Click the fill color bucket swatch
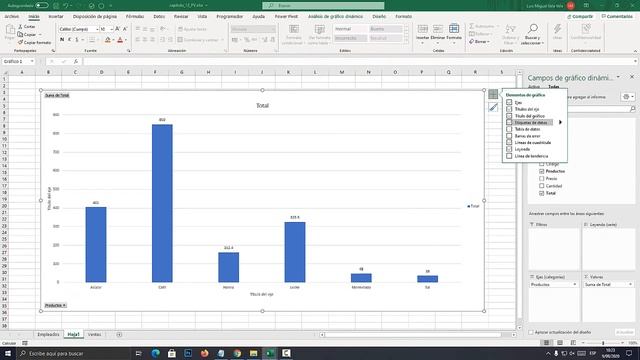The image size is (640, 360). click(x=108, y=40)
